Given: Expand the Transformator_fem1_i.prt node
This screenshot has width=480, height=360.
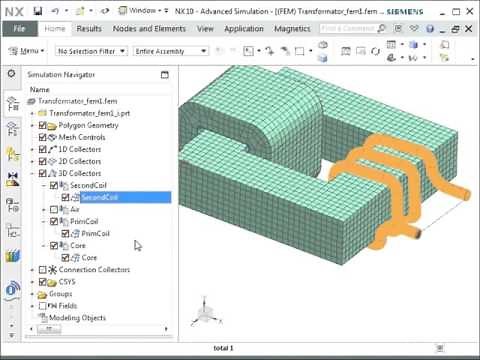Looking at the screenshot, I should 32,113.
